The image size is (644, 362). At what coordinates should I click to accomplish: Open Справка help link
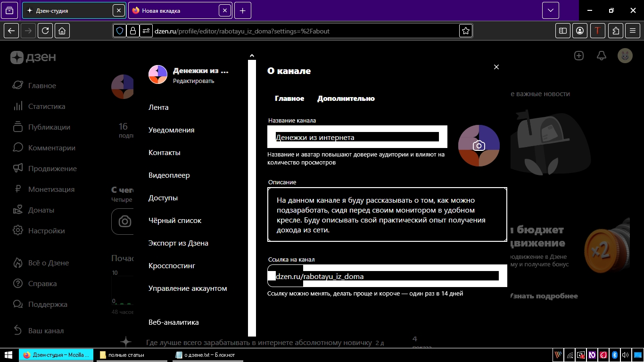pyautogui.click(x=35, y=284)
